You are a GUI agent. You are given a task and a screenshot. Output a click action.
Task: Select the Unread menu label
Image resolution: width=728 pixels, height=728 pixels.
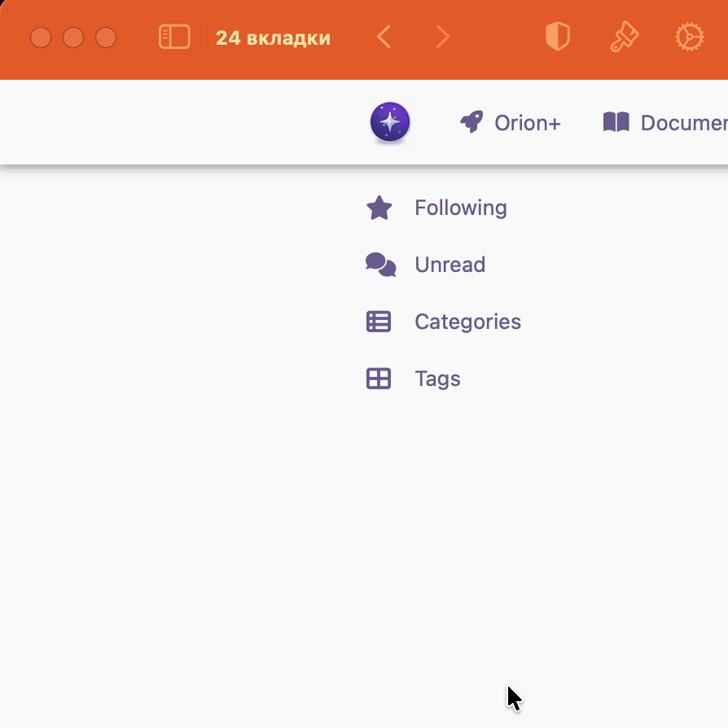pos(450,265)
